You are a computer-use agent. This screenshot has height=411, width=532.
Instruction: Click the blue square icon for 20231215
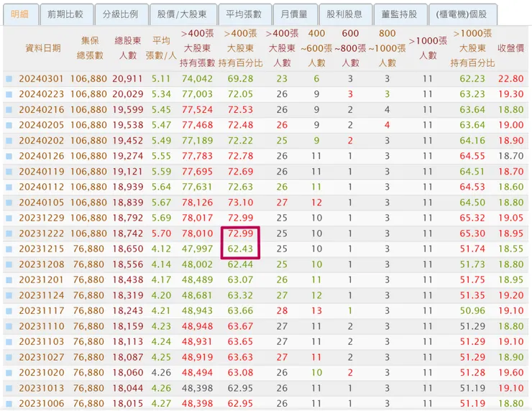coord(9,249)
